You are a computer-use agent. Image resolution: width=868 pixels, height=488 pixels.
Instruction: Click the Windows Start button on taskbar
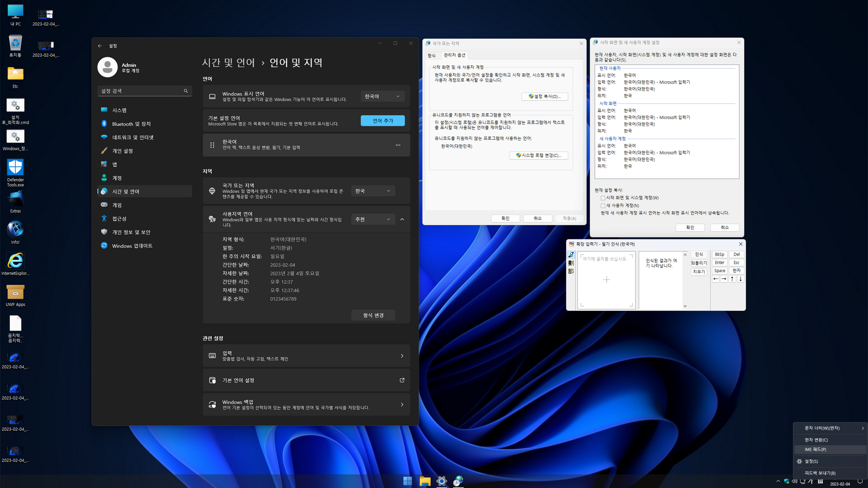coord(408,481)
